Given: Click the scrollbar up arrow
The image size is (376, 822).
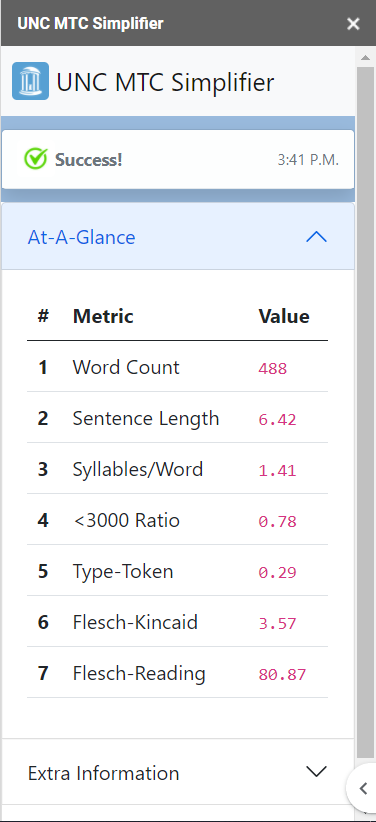Looking at the screenshot, I should pyautogui.click(x=365, y=57).
